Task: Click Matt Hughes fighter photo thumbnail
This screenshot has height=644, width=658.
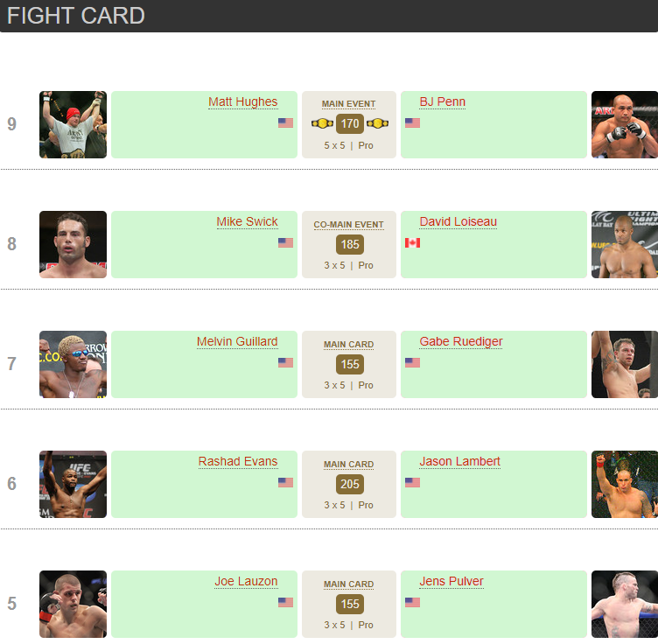Action: pos(73,124)
